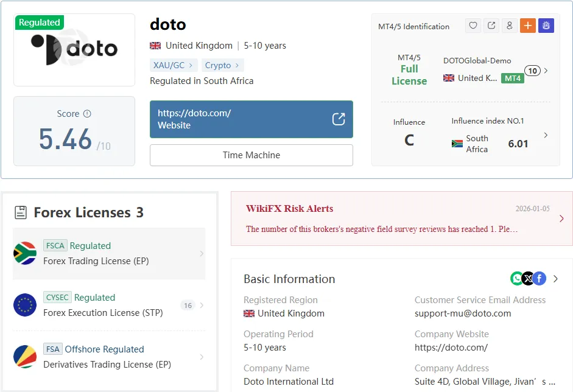Expand the CYSEC license row chevron

[202, 305]
